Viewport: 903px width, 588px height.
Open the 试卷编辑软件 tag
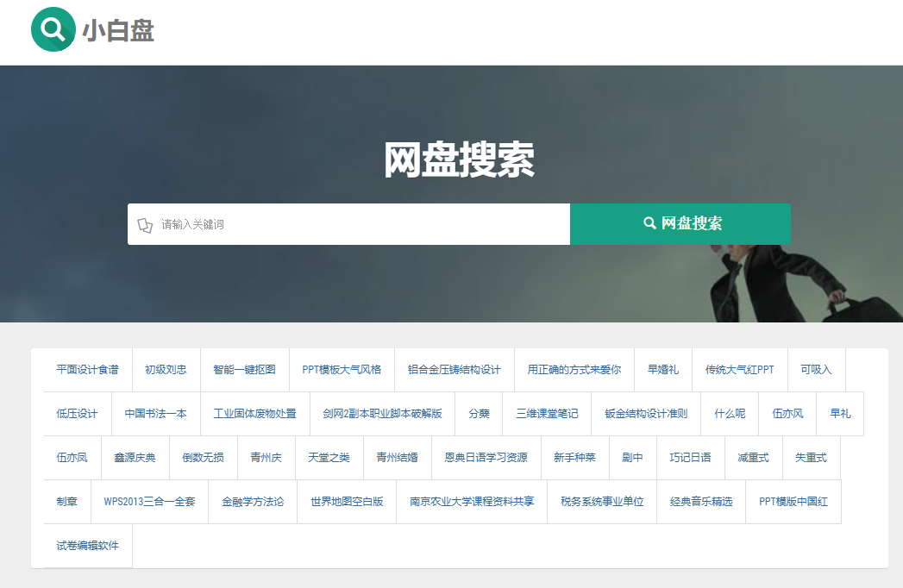tap(88, 546)
